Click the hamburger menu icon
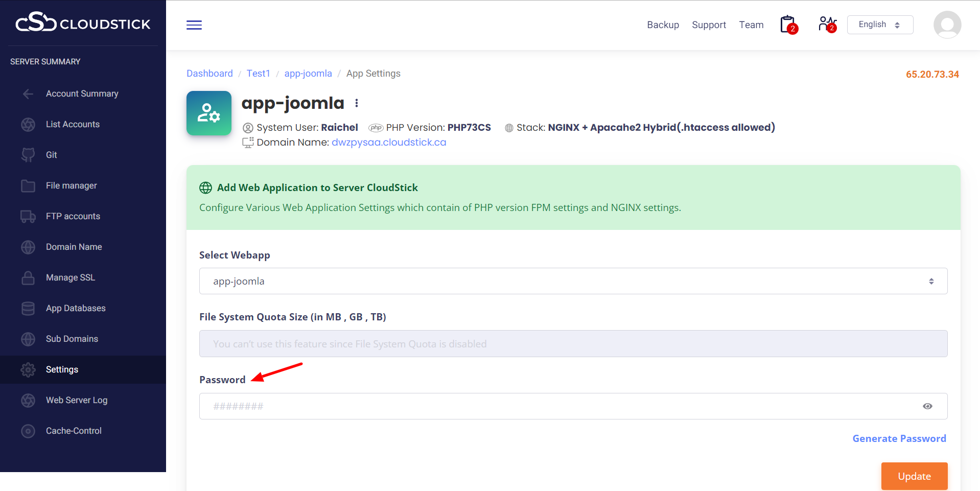The image size is (980, 491). click(x=194, y=25)
